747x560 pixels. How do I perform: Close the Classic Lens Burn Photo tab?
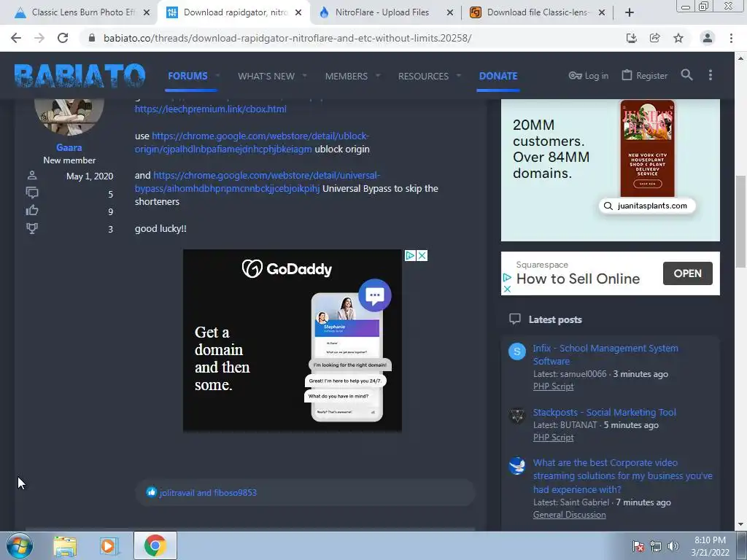point(146,12)
